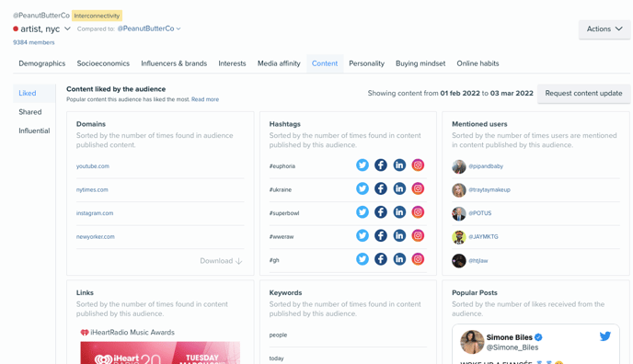The width and height of the screenshot is (633, 364).
Task: Switch to the Media affinity tab
Action: [x=279, y=63]
